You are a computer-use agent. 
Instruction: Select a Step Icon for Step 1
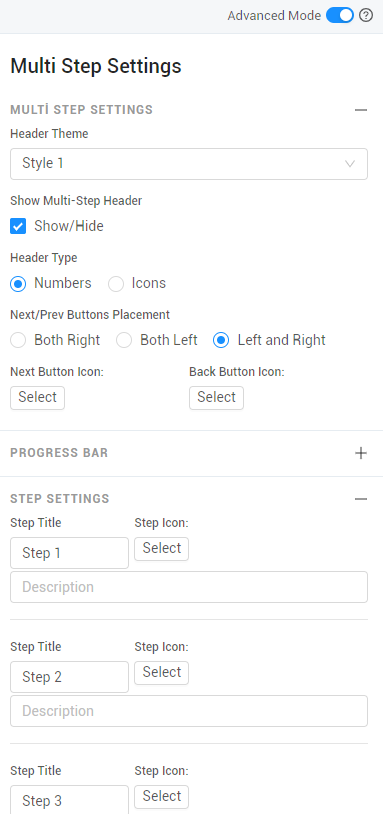(161, 549)
